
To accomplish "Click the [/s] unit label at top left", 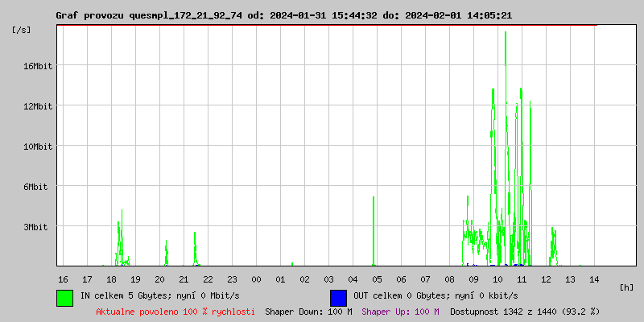I will [22, 30].
